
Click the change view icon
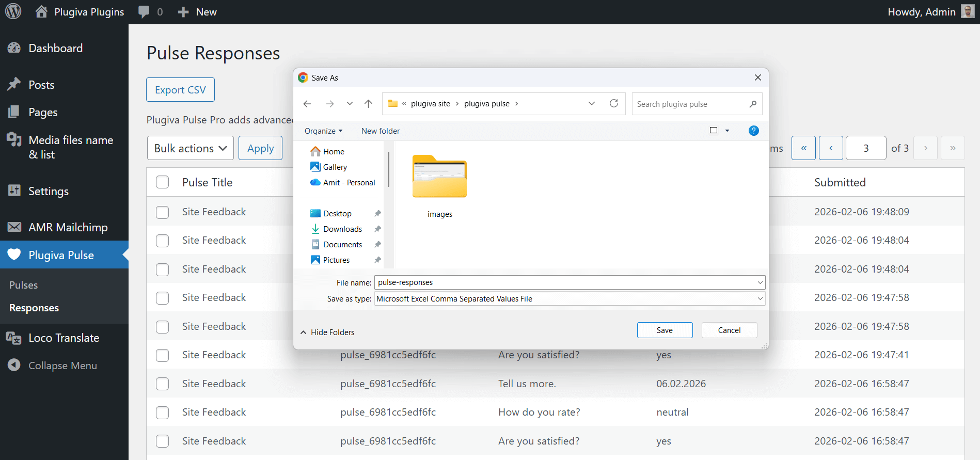click(x=714, y=131)
